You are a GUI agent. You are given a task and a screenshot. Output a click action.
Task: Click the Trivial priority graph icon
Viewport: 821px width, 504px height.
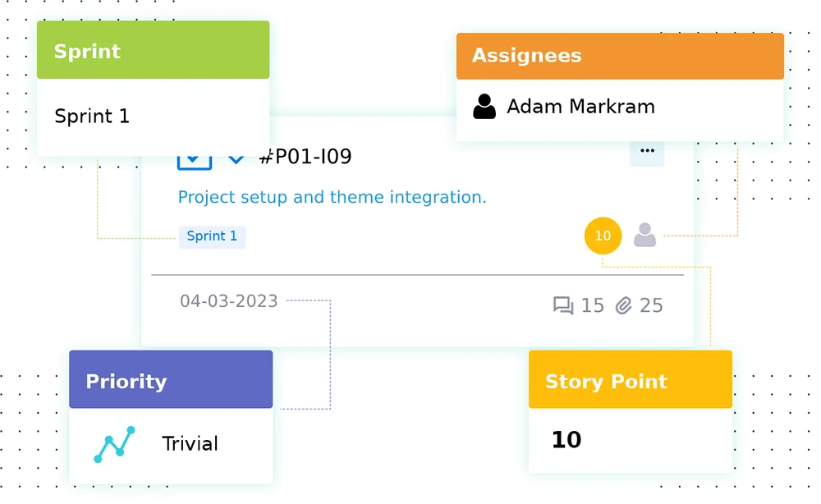point(114,444)
